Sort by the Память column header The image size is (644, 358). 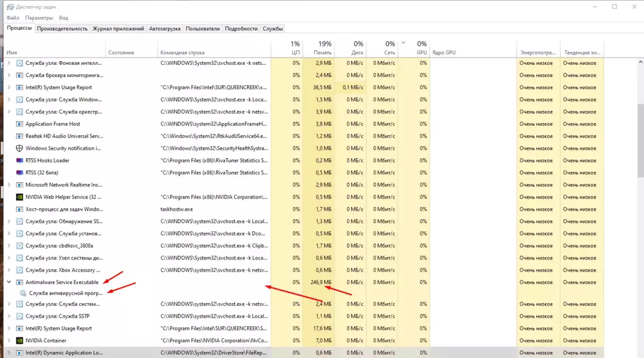[x=318, y=49]
